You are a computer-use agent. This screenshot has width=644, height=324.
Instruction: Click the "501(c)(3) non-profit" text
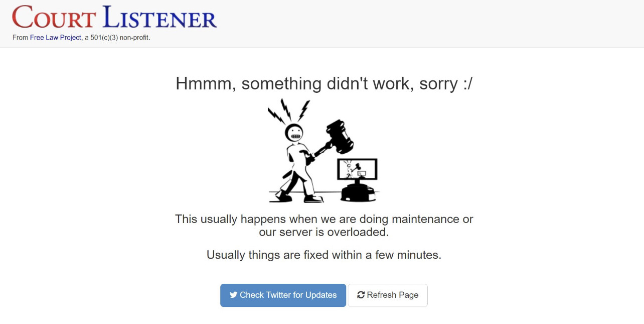click(120, 38)
